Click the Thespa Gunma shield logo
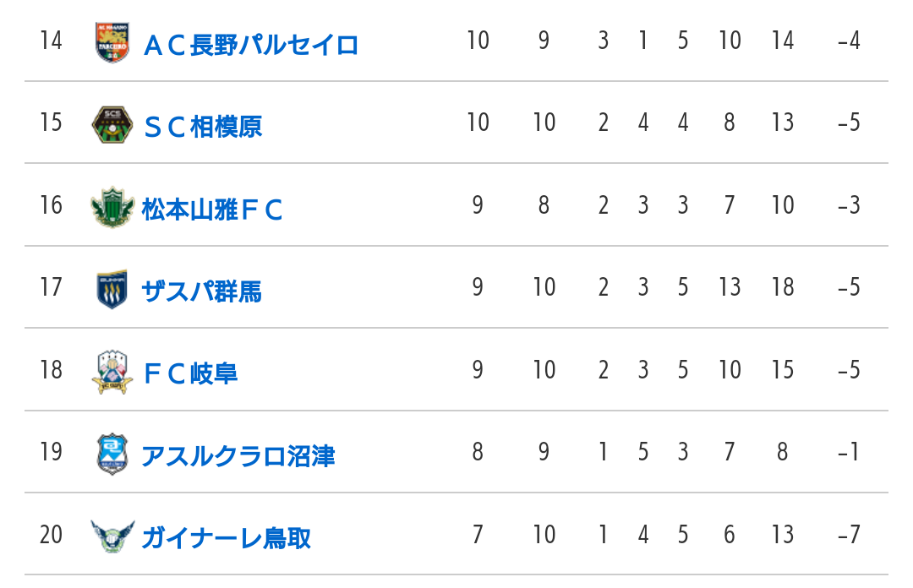The height and width of the screenshot is (588, 913). [x=112, y=289]
